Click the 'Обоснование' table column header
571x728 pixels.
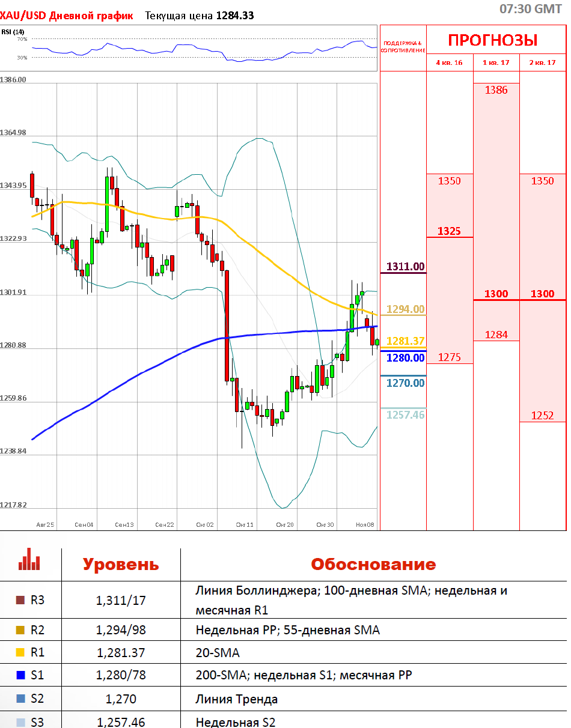pyautogui.click(x=373, y=565)
